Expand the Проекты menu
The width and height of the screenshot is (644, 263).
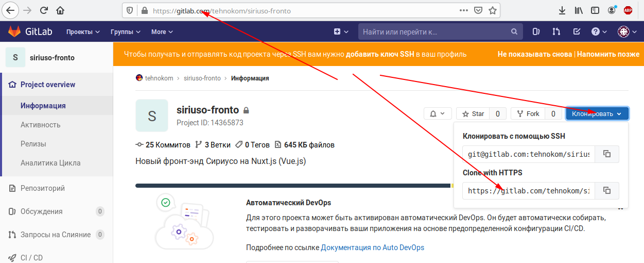tap(83, 32)
